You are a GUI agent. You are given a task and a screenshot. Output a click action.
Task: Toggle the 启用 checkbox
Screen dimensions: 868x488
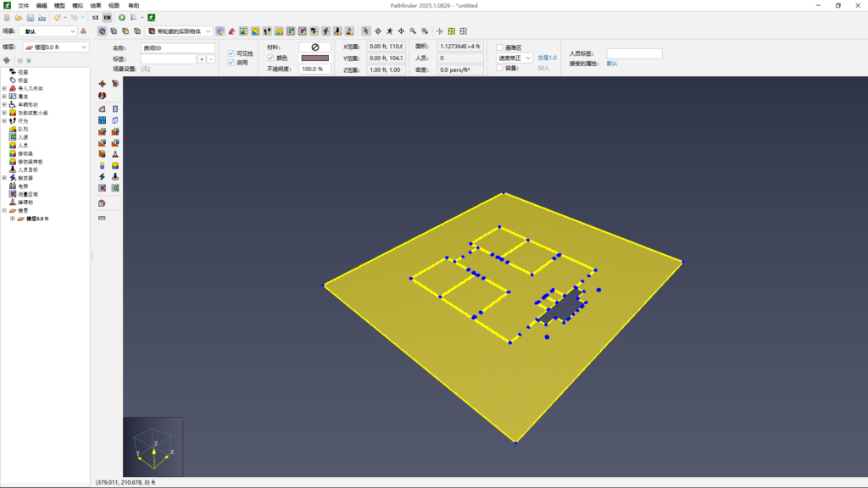(231, 62)
